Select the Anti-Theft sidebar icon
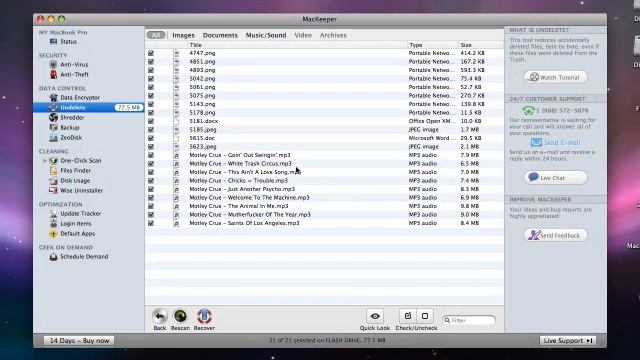This screenshot has height=360, width=640. 53,74
